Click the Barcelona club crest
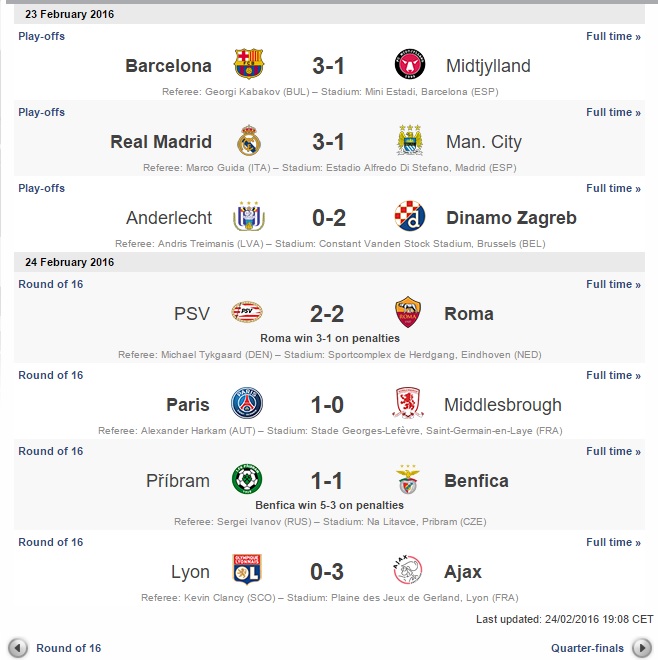Image resolution: width=658 pixels, height=660 pixels. pos(248,66)
